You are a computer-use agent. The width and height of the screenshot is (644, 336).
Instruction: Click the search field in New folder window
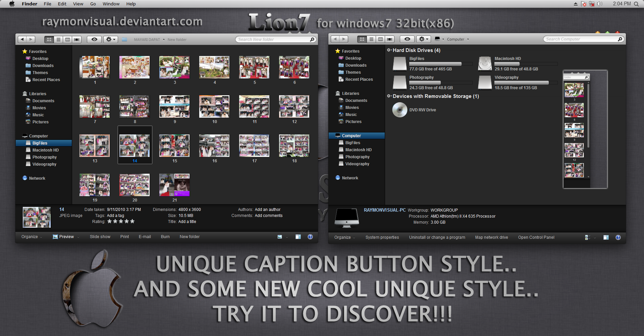click(276, 40)
